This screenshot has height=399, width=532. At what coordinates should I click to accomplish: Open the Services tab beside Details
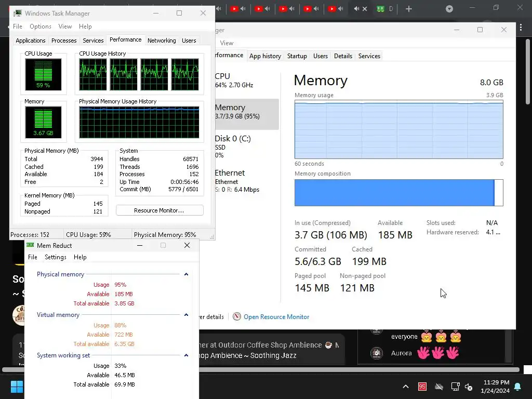pos(369,56)
